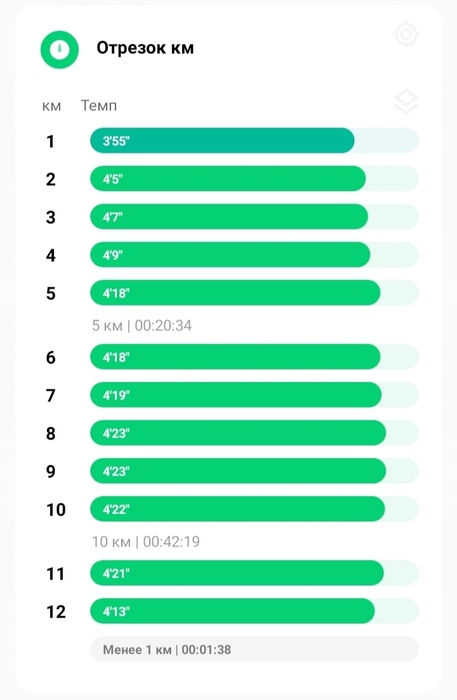Select the kilometer 2 pace bar 4'5"
The height and width of the screenshot is (700, 457).
[x=254, y=179]
